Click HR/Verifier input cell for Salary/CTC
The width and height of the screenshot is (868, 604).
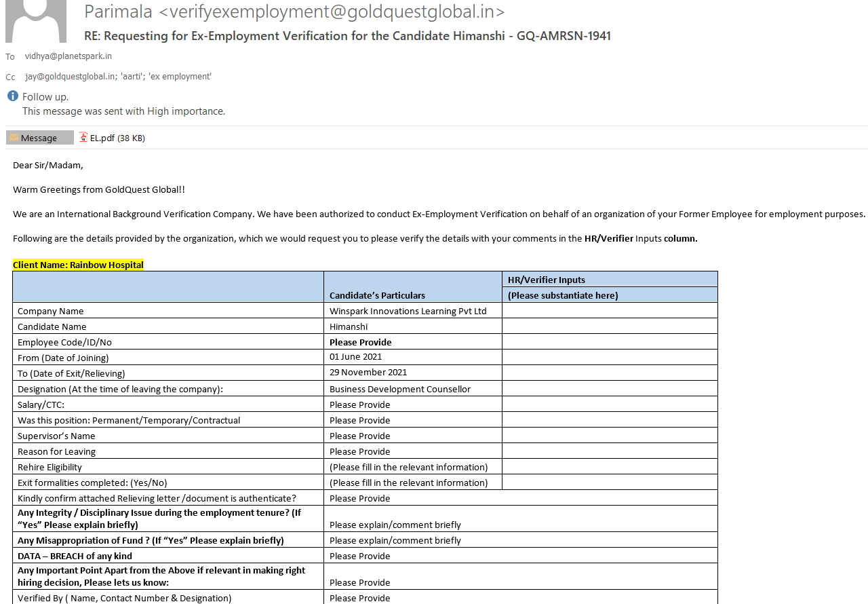click(x=609, y=404)
